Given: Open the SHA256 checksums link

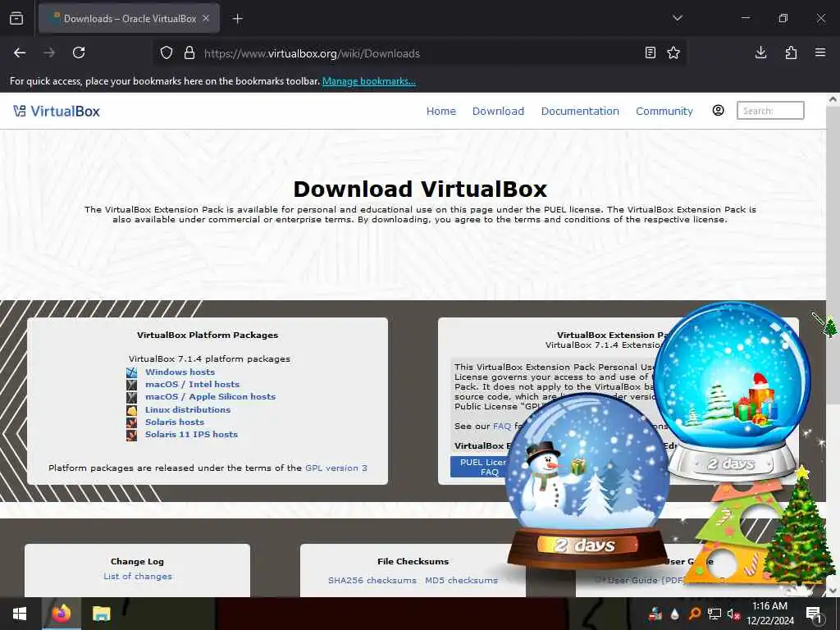Looking at the screenshot, I should pos(372,580).
